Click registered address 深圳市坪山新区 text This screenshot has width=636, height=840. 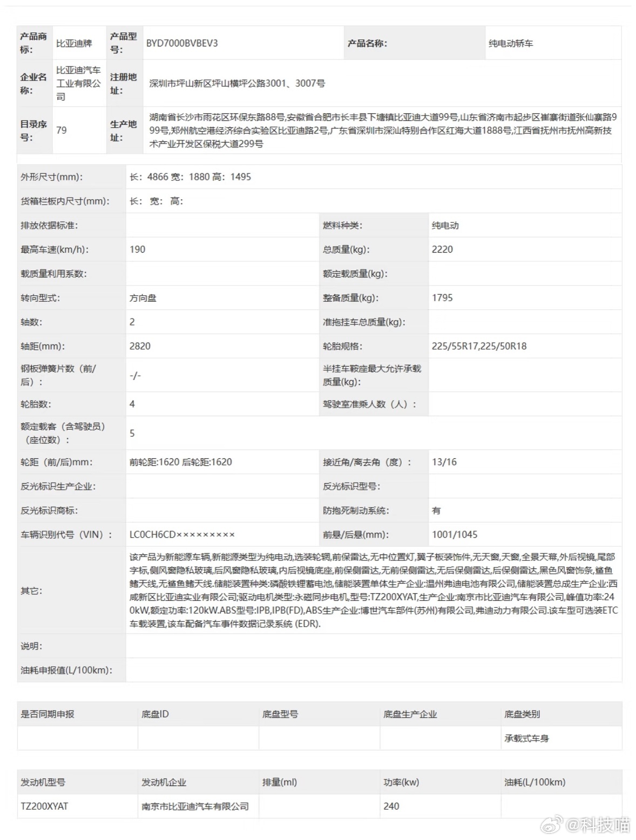coord(237,83)
